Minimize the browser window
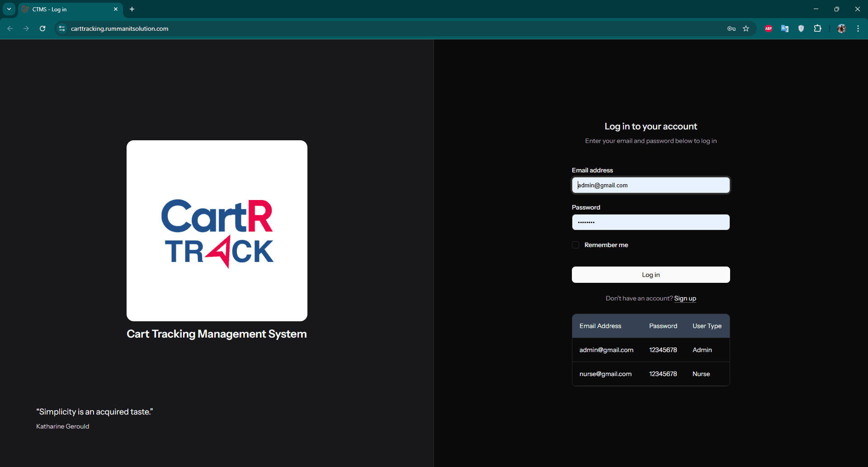The image size is (868, 467). point(816,9)
